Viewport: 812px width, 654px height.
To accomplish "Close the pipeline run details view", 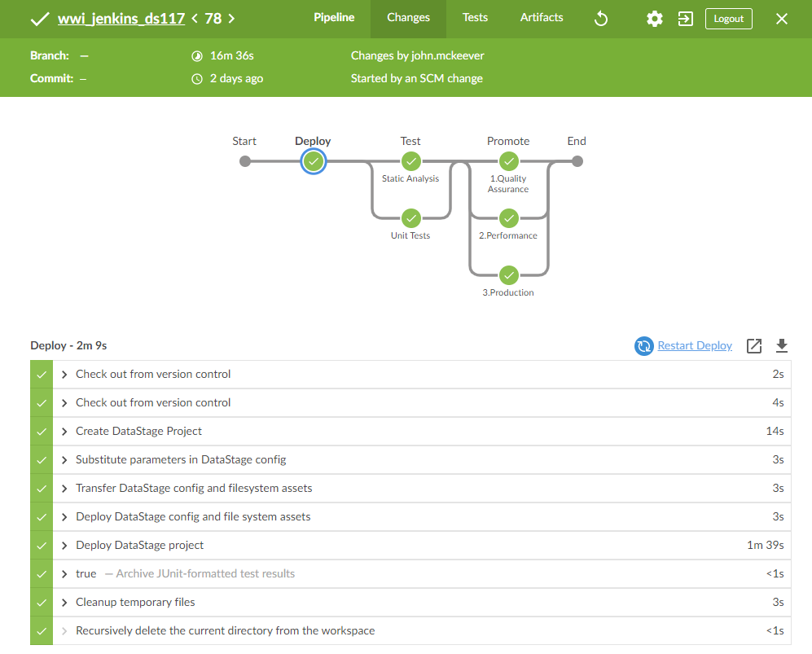I will click(781, 19).
